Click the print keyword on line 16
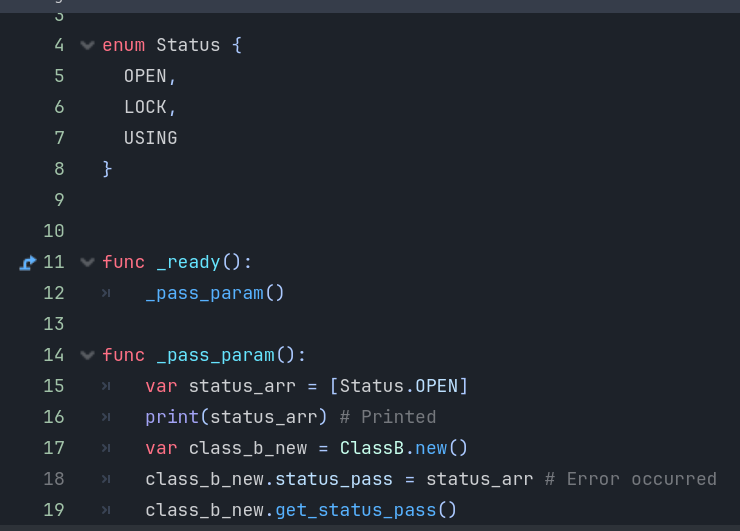The height and width of the screenshot is (531, 740). click(x=172, y=417)
